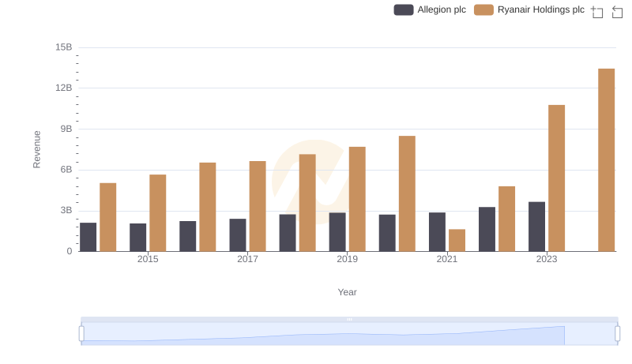Click the 2021 x-axis label
632x364 pixels.
tap(447, 259)
